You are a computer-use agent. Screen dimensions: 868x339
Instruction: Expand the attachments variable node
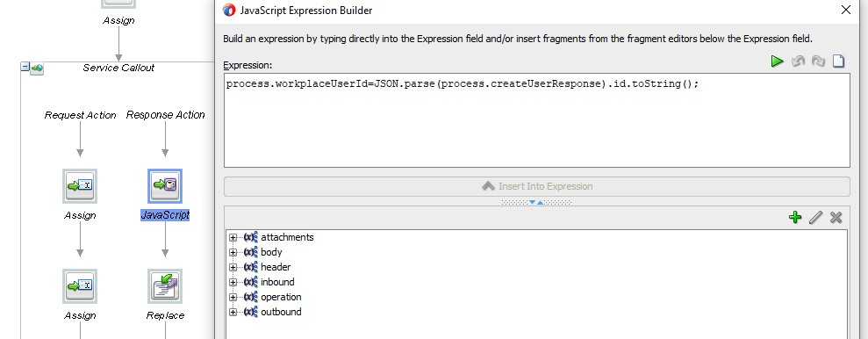[233, 238]
